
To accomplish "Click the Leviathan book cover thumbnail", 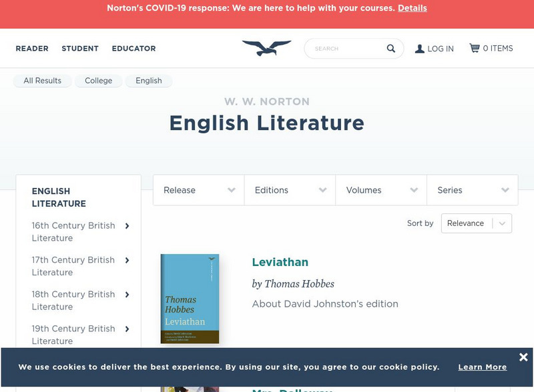I will tap(190, 299).
